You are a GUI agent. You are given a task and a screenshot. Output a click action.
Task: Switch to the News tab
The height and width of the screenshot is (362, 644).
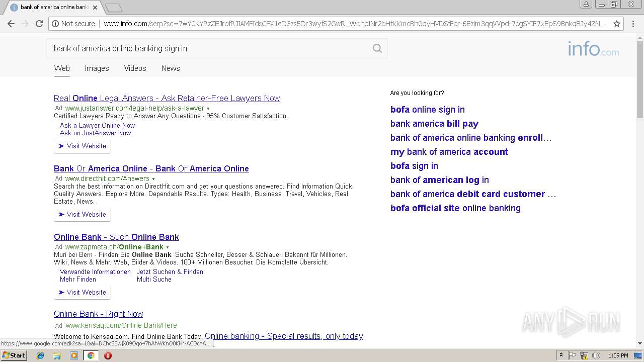171,68
